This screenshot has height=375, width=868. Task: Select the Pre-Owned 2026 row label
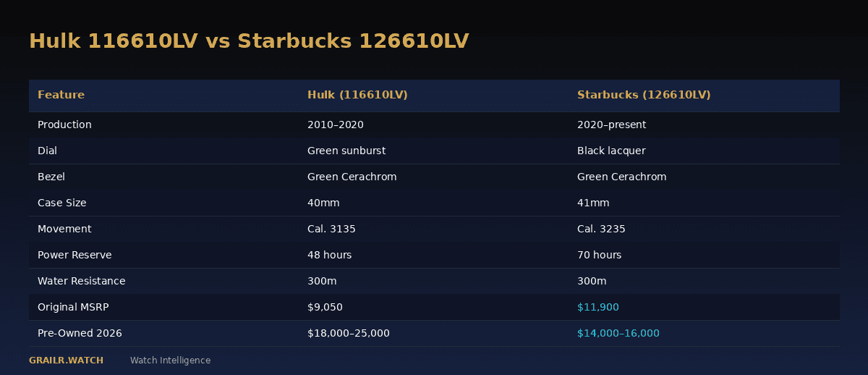pyautogui.click(x=80, y=333)
